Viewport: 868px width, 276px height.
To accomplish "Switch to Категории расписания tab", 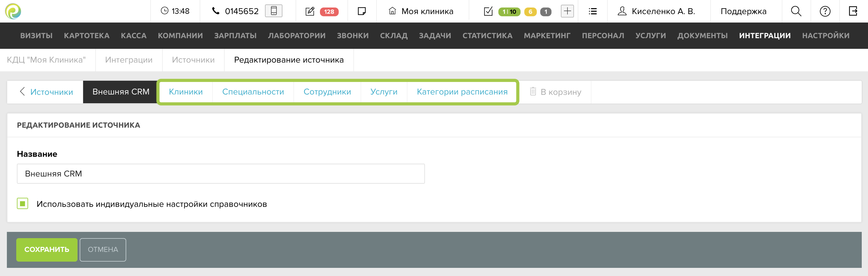I will 462,92.
